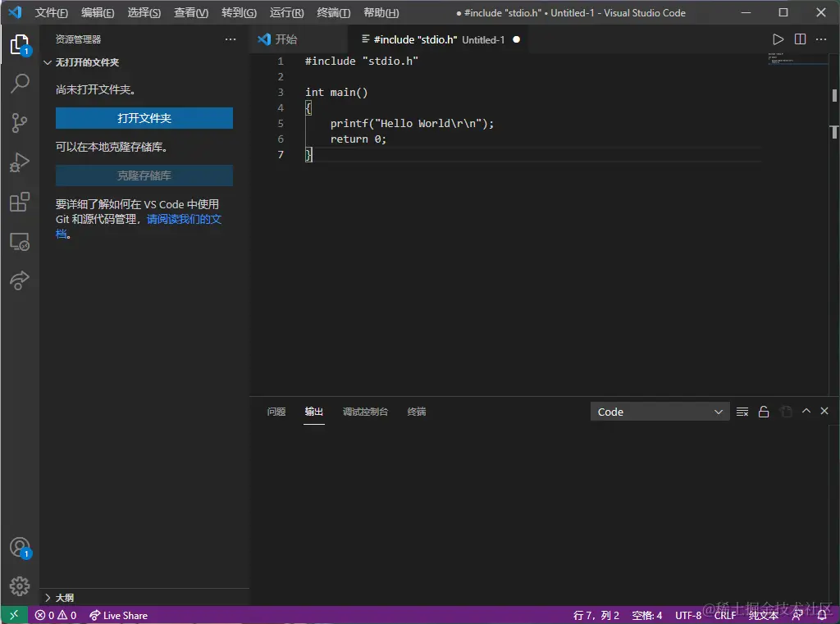Click CRLF end-of-line selector
Viewport: 840px width, 624px height.
point(725,616)
